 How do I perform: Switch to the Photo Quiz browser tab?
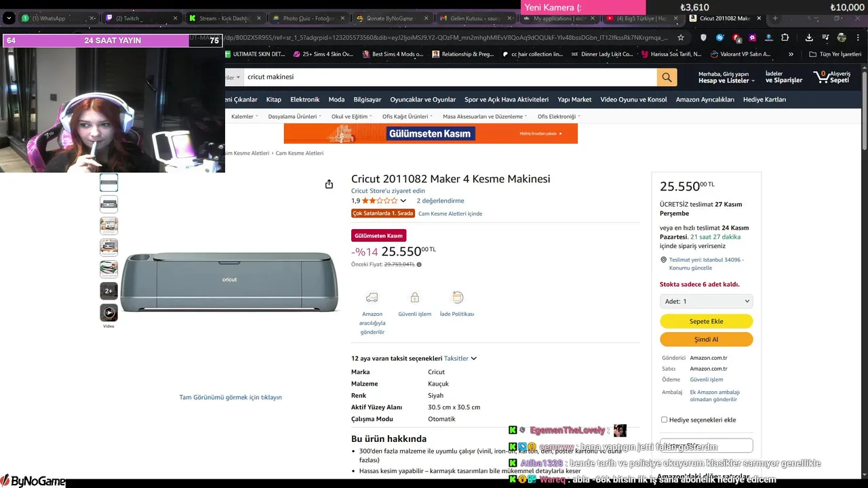click(x=309, y=18)
